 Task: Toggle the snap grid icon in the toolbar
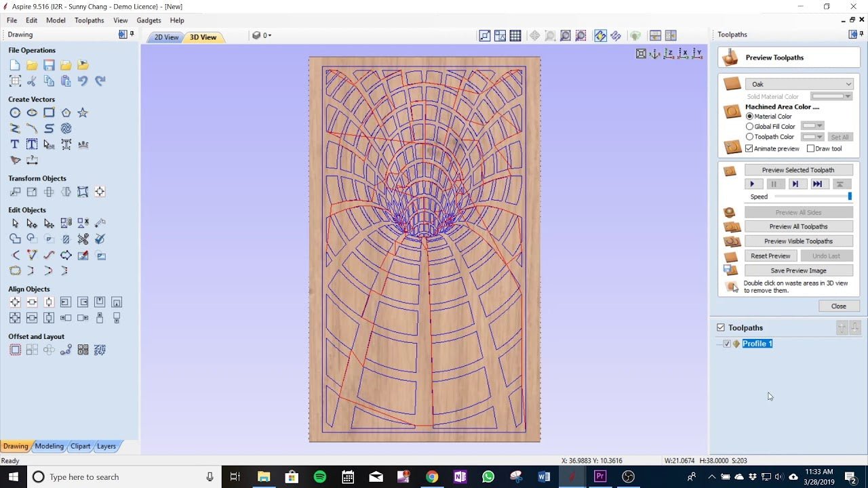516,35
